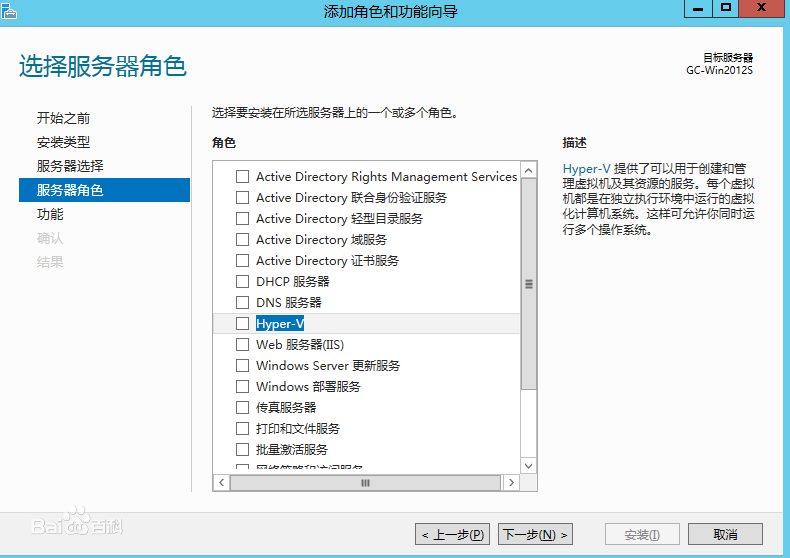Select Web 服务器(IIS) role checkbox
This screenshot has width=790, height=558.
pos(242,345)
